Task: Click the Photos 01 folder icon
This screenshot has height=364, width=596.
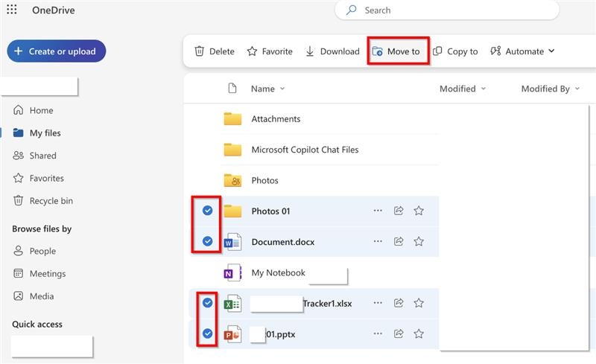Action: pyautogui.click(x=232, y=211)
